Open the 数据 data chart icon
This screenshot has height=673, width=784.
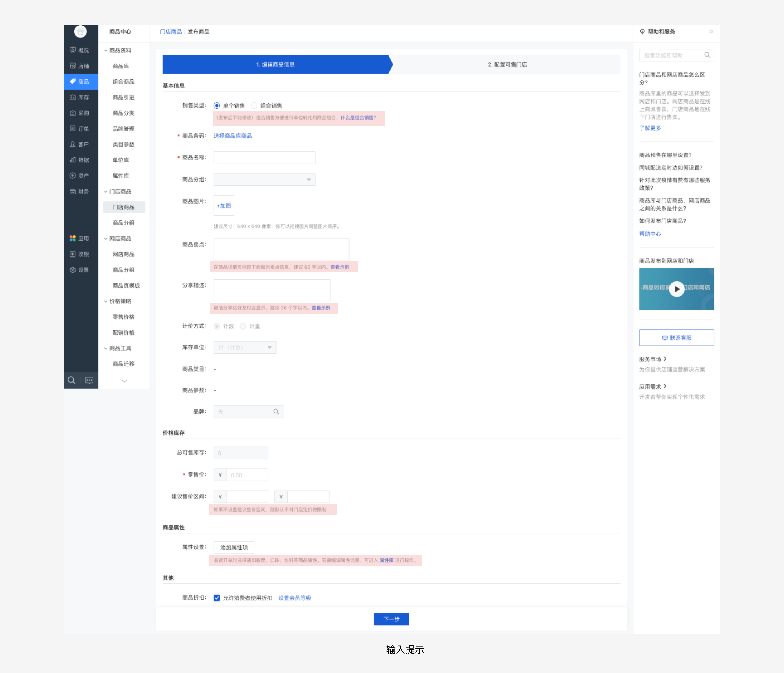[73, 160]
